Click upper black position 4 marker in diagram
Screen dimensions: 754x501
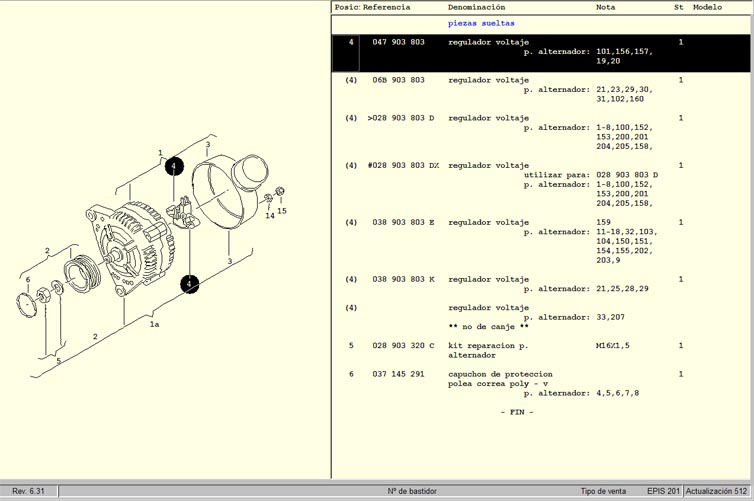coord(174,166)
